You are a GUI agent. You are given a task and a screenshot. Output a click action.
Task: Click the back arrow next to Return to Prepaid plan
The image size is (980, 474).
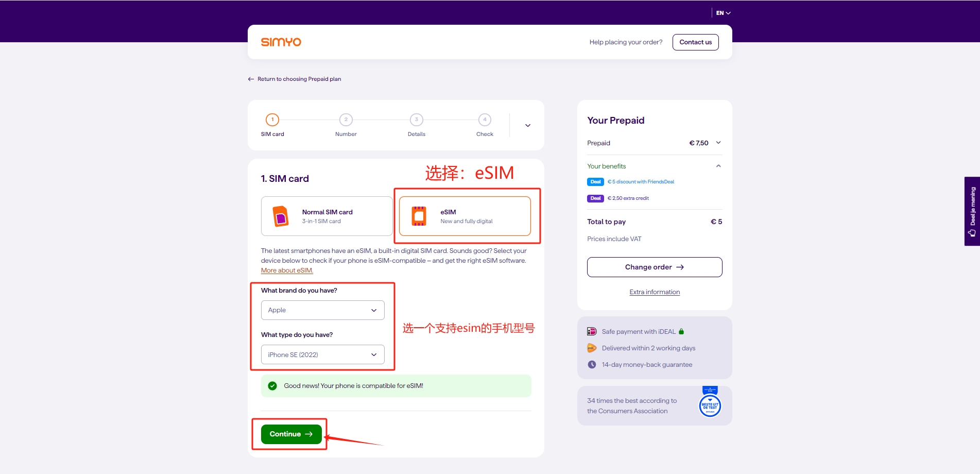click(251, 79)
